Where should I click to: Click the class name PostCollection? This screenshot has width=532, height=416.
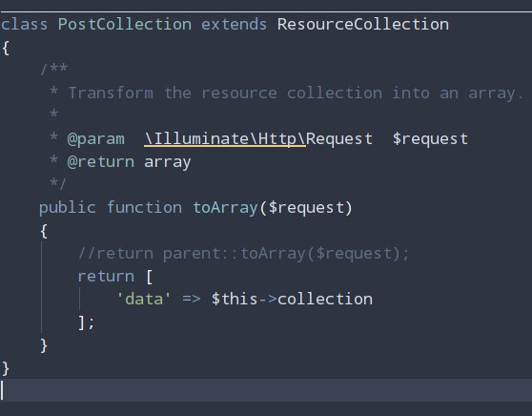125,25
